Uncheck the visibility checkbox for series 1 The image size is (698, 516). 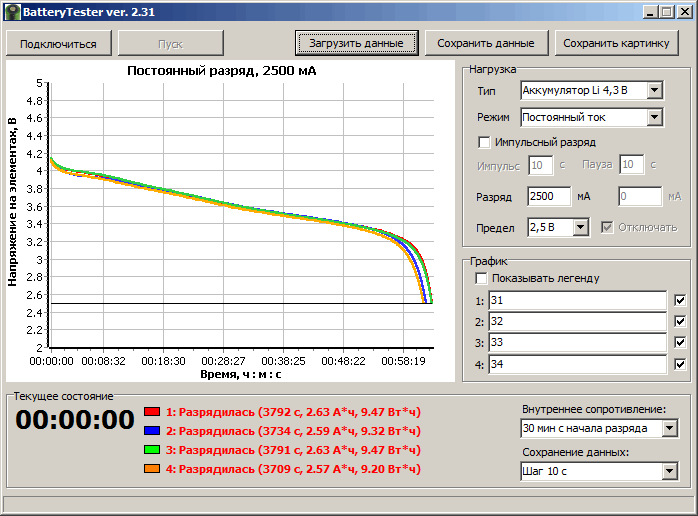coord(680,301)
